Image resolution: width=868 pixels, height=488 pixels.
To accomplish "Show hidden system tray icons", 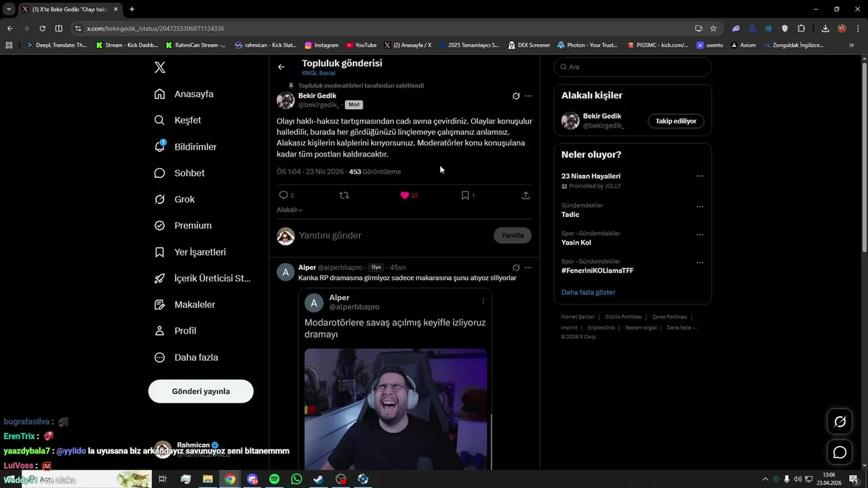I will tap(765, 479).
